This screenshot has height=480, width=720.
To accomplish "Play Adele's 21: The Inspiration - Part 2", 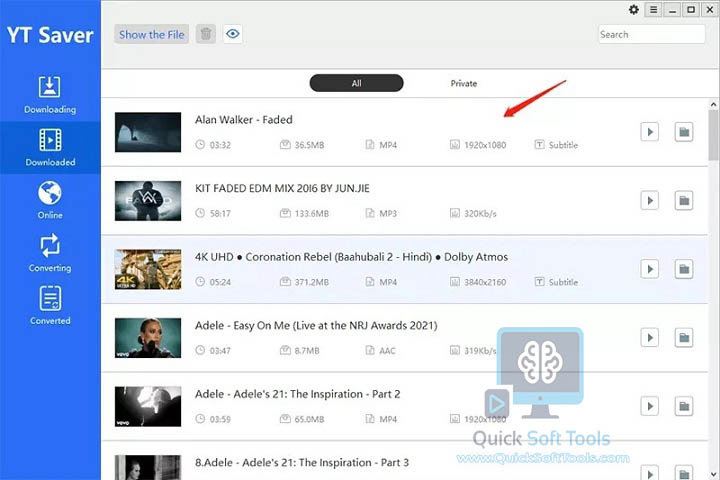I will point(650,406).
